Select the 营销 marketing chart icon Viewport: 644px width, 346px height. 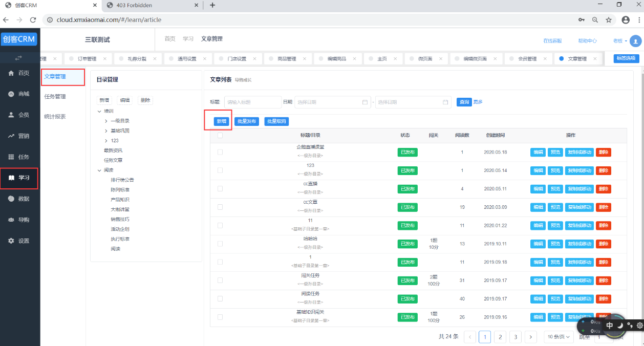11,136
